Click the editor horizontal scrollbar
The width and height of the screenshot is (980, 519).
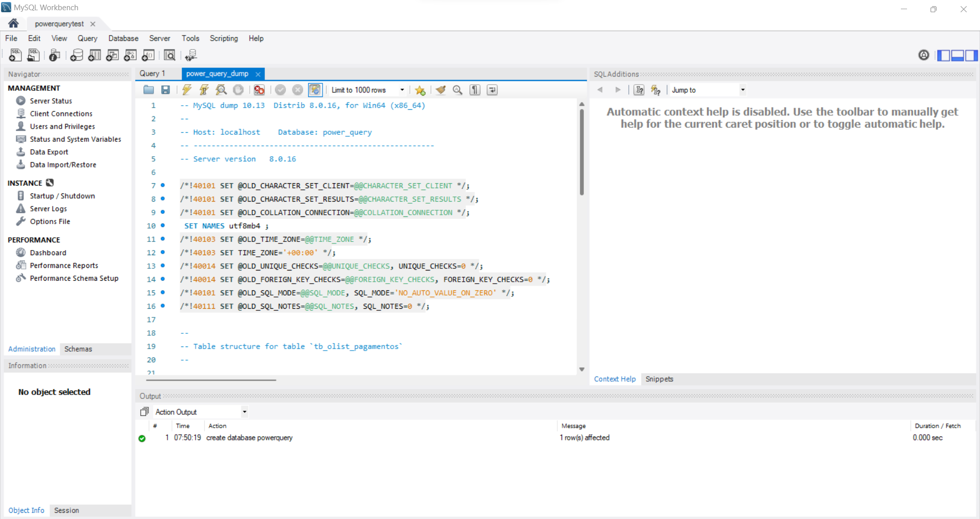coord(211,380)
